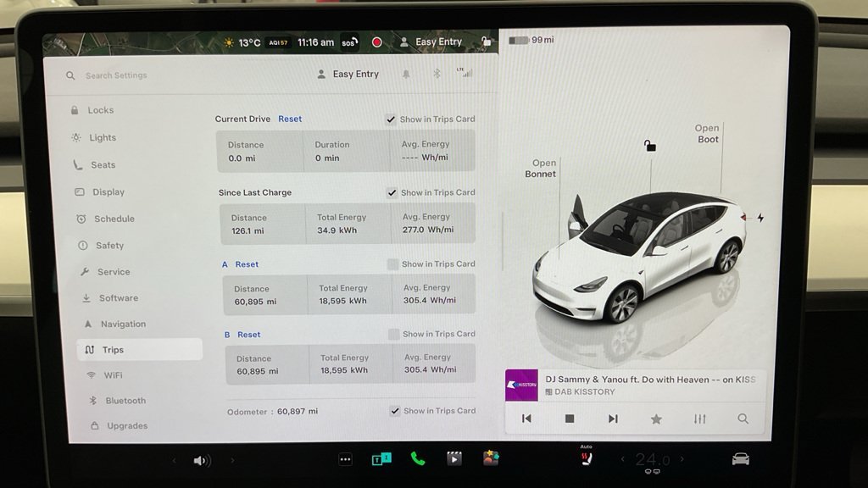Tap the seat heater icon
This screenshot has height=488, width=868.
pyautogui.click(x=586, y=458)
